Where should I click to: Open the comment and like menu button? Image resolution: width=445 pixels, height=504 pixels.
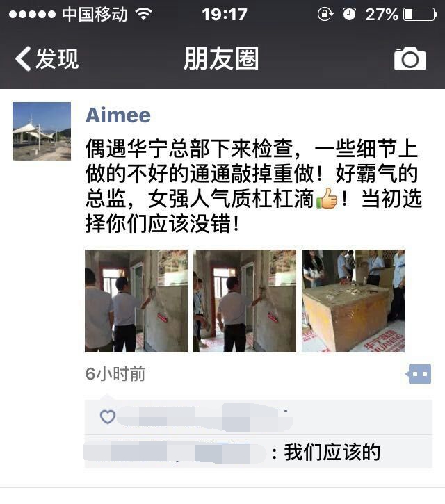click(x=419, y=374)
